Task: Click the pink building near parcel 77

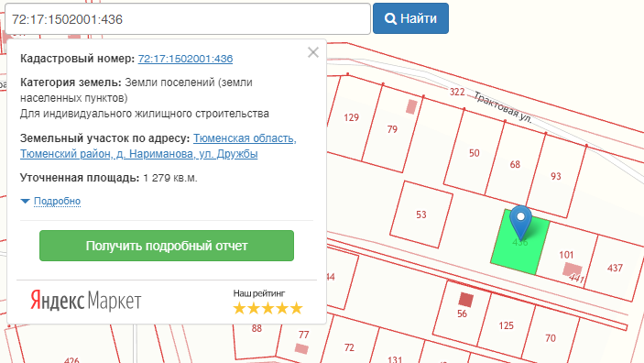Action: coord(301,348)
